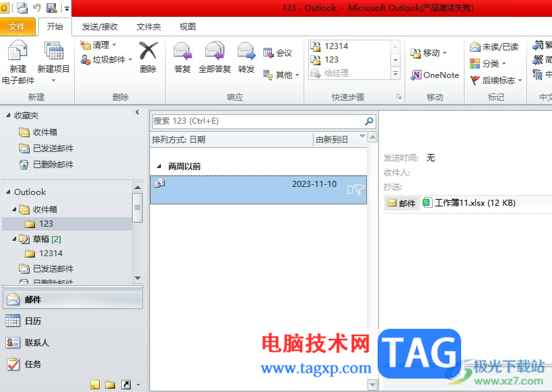Open 收件箱 under favorites
The width and height of the screenshot is (552, 392).
[38, 132]
